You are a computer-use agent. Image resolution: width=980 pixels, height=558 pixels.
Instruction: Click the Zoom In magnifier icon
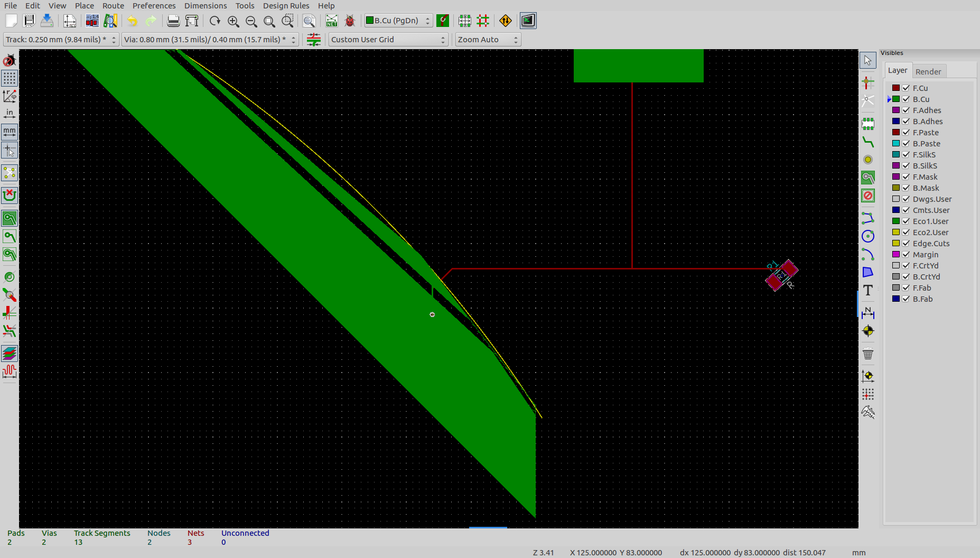(x=233, y=21)
